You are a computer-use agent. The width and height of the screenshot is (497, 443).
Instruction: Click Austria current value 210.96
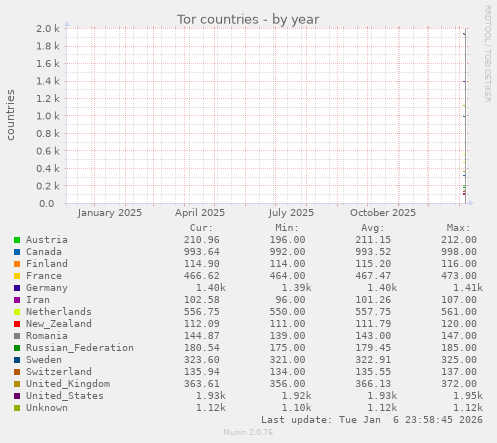pyautogui.click(x=202, y=240)
